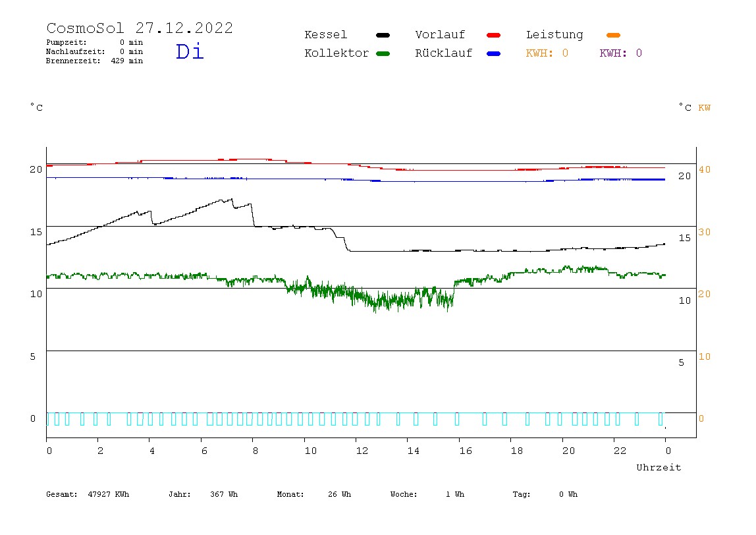
Task: Select the 'Brennerzeit:' label
Action: 73,61
